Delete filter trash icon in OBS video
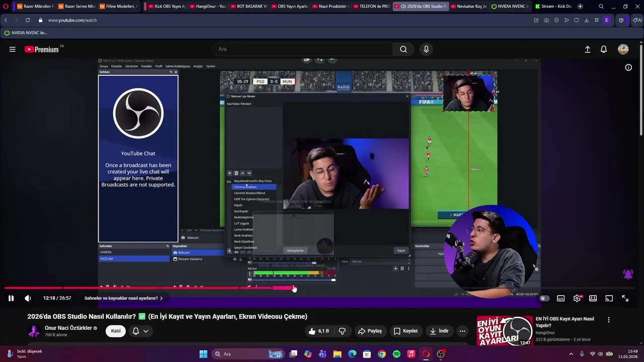This screenshot has height=362, width=644. pyautogui.click(x=236, y=173)
